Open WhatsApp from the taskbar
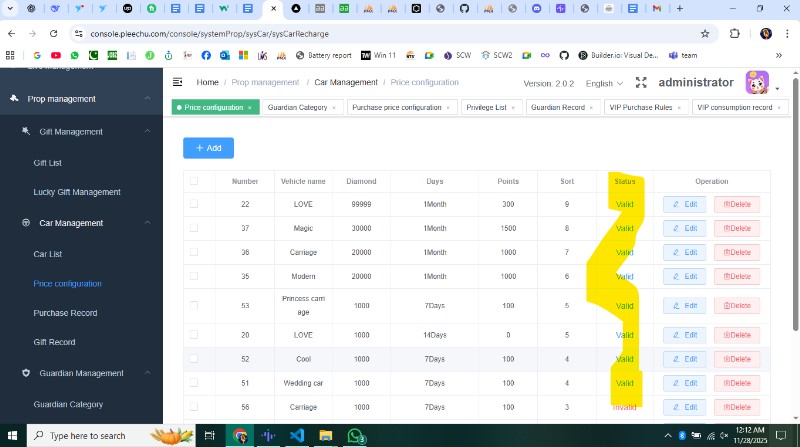Image resolution: width=800 pixels, height=447 pixels. 355,436
